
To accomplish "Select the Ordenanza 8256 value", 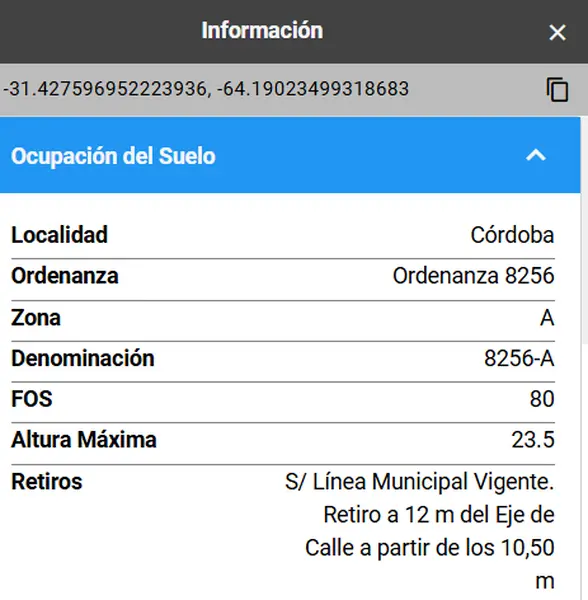I will click(474, 276).
